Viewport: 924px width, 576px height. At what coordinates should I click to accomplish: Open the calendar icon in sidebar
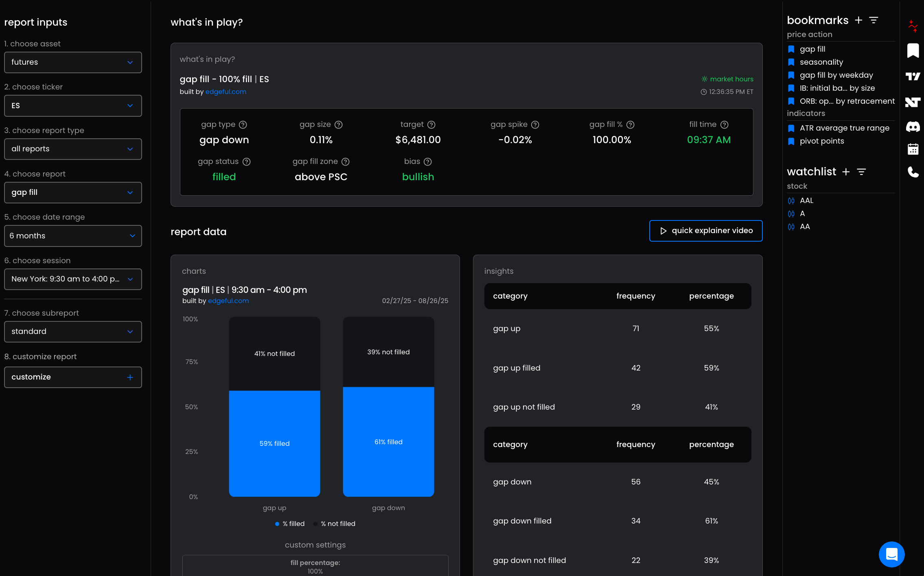point(913,149)
